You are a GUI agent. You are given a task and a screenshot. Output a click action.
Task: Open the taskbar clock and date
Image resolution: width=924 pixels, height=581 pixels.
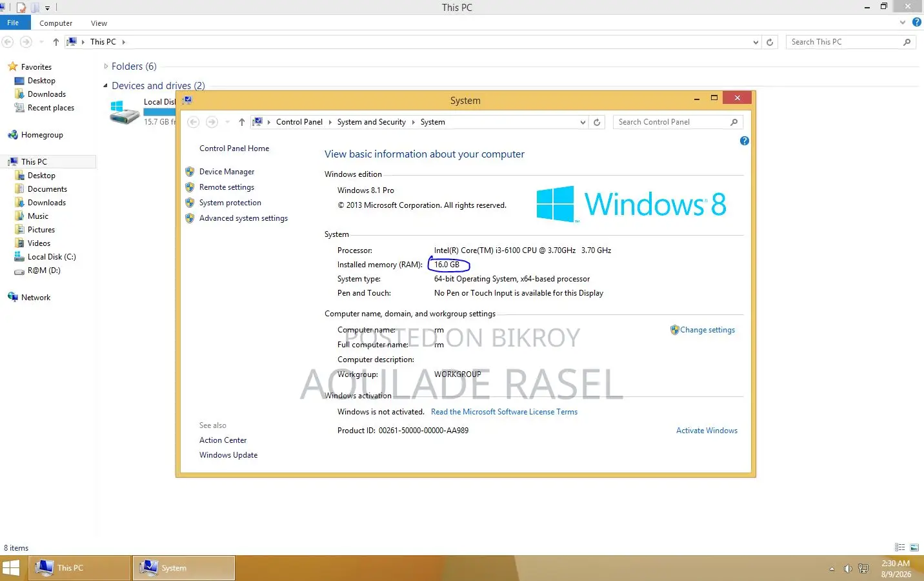coord(896,569)
